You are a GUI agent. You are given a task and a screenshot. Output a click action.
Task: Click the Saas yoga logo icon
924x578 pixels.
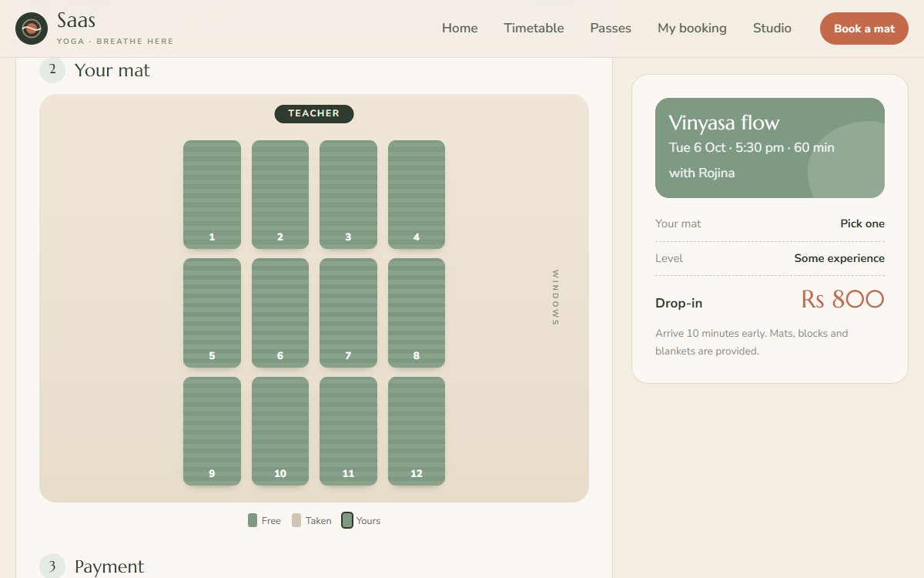point(32,29)
